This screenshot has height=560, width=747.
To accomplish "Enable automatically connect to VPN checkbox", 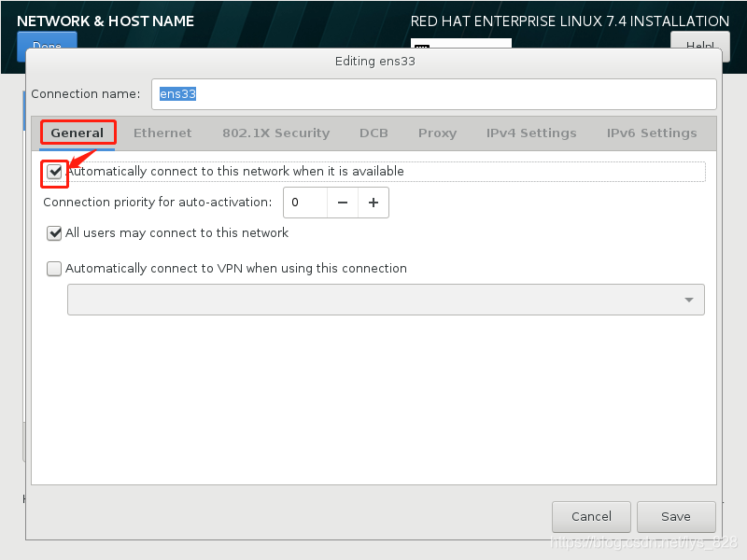I will point(54,269).
